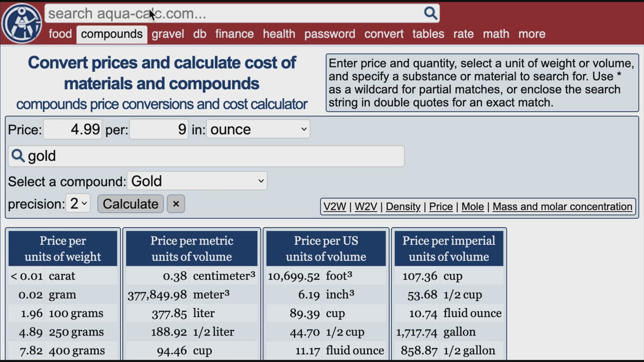Open the food menu item

coord(60,34)
